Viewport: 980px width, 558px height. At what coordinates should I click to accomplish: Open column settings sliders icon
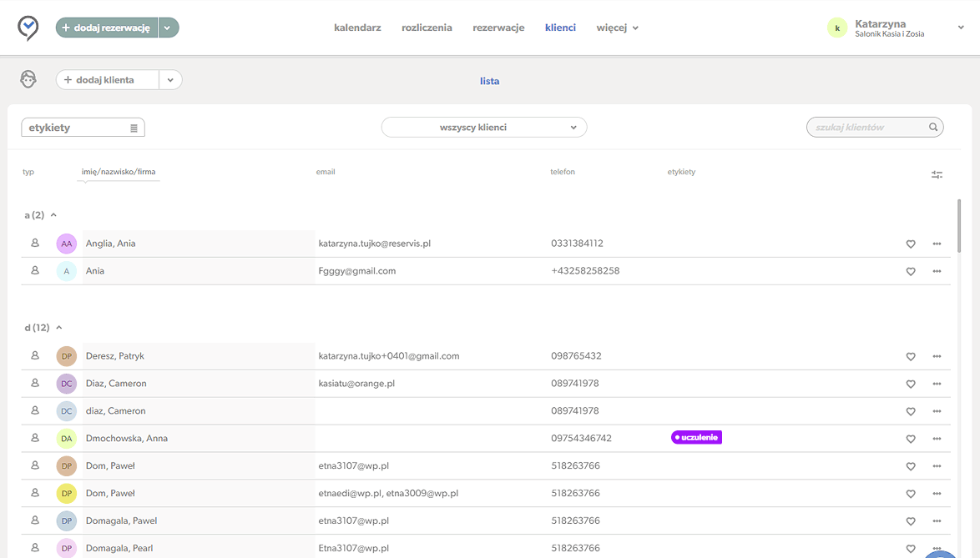937,174
